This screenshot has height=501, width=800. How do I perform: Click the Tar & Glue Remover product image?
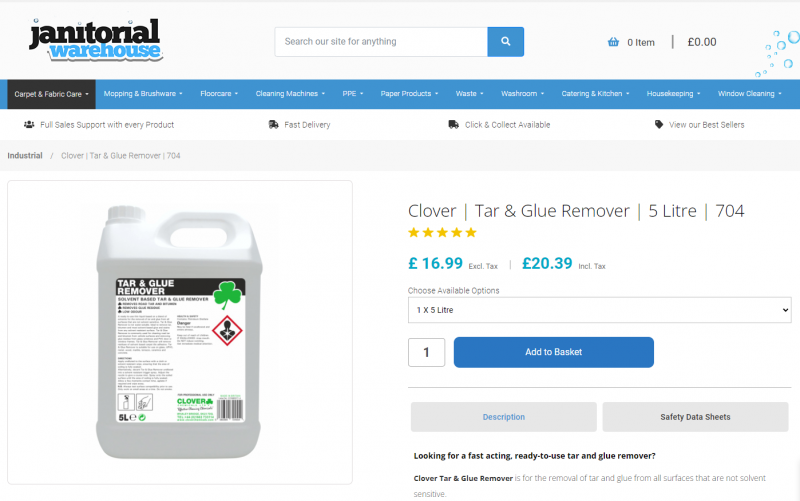coord(180,332)
